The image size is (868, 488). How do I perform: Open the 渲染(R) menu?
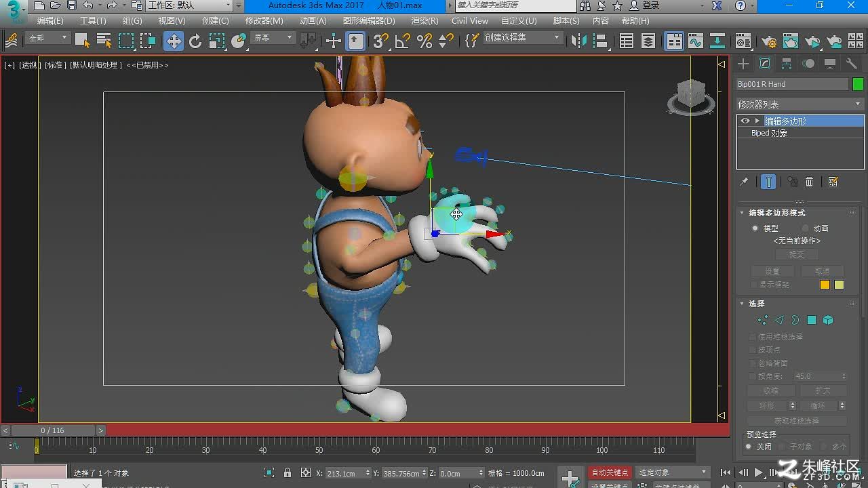point(425,21)
